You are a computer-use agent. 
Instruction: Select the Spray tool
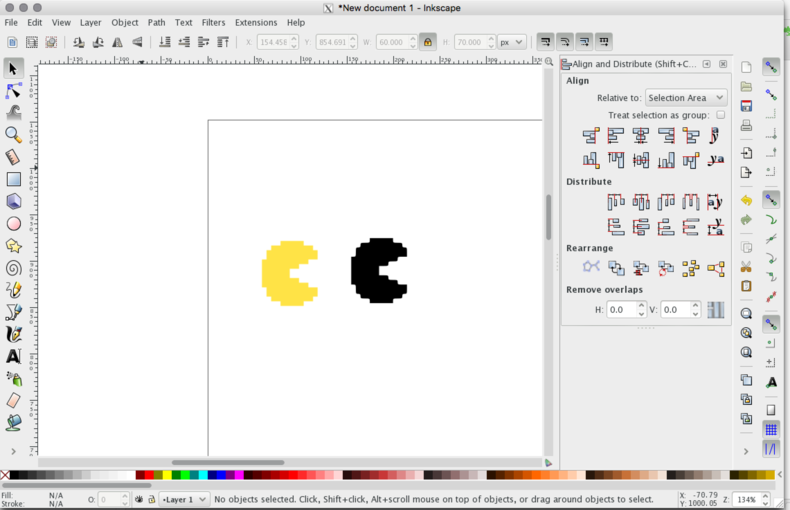14,379
